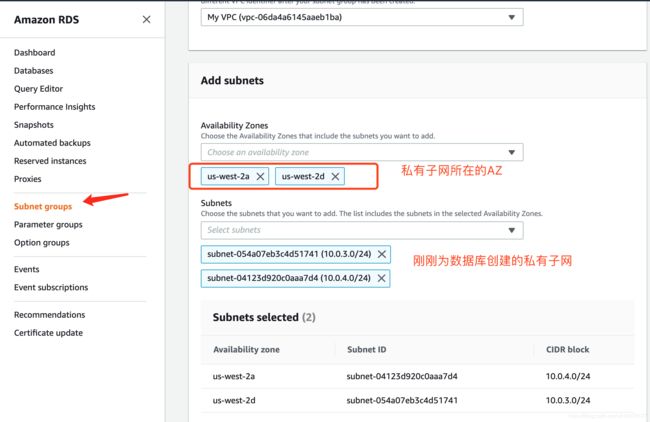
Task: Open the Select subnets dropdown
Action: coord(362,230)
